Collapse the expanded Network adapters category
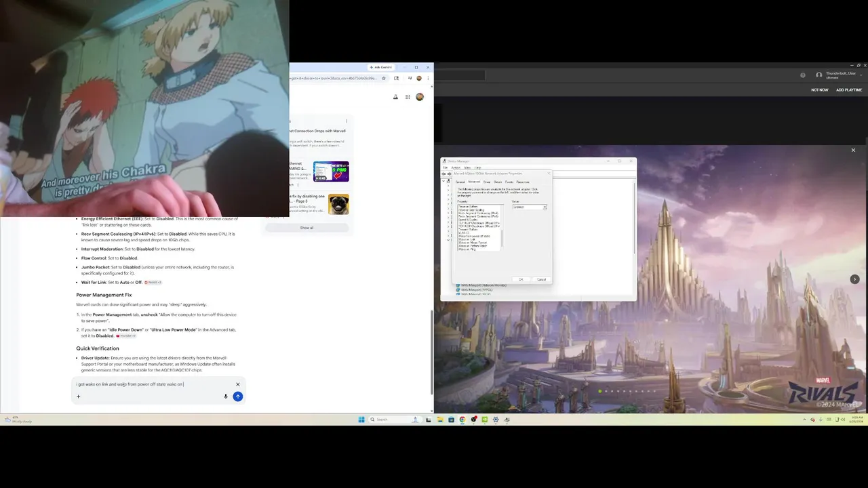 pos(448,240)
